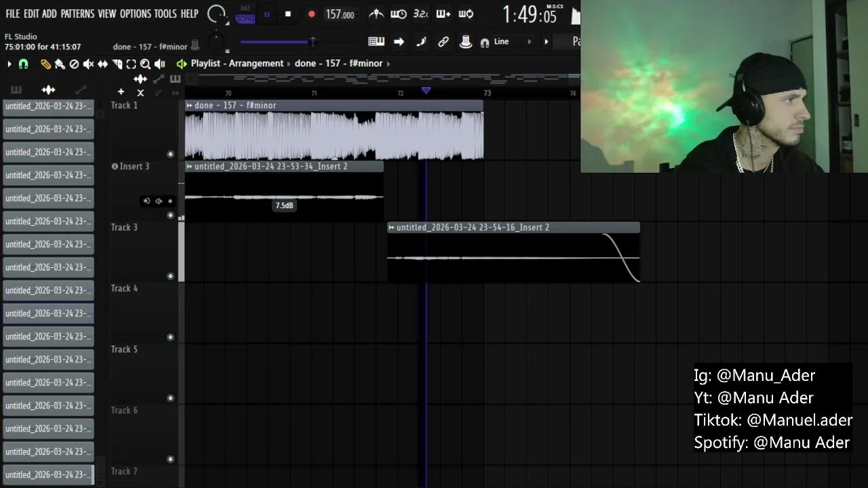868x488 pixels.
Task: Click the 7.5dB clip gain label
Action: [x=284, y=205]
